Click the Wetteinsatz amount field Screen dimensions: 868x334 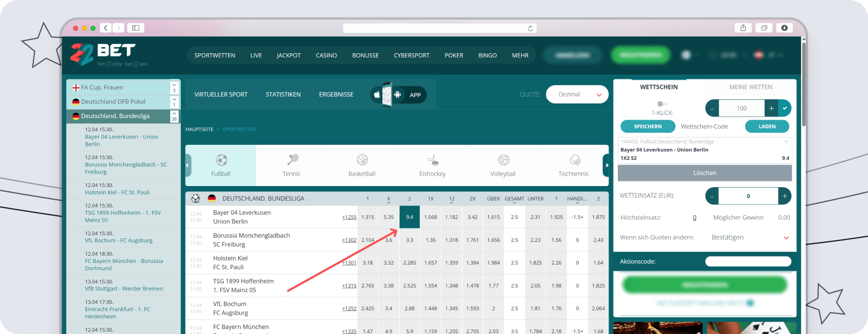[748, 196]
